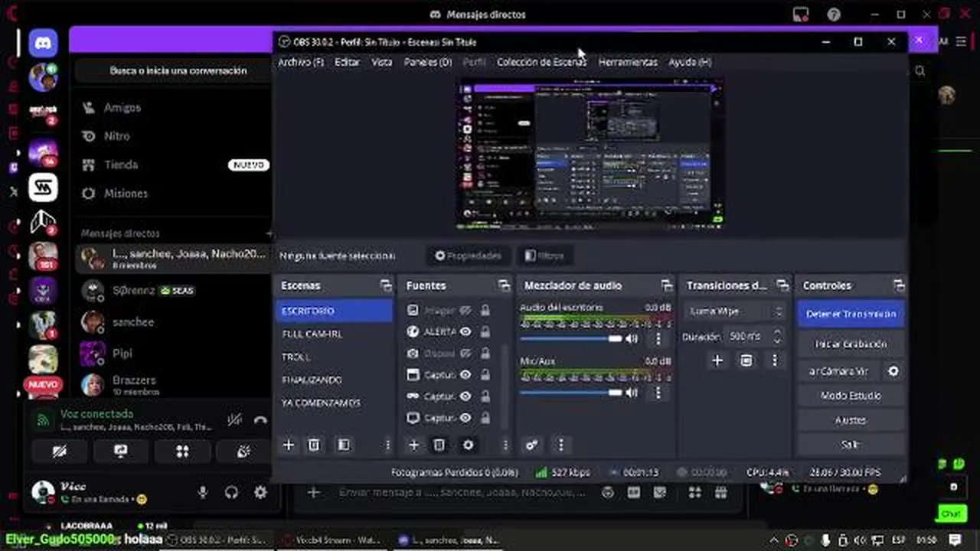Toggle lock on the Imagen source
Viewport: 980px width, 551px height.
click(485, 310)
